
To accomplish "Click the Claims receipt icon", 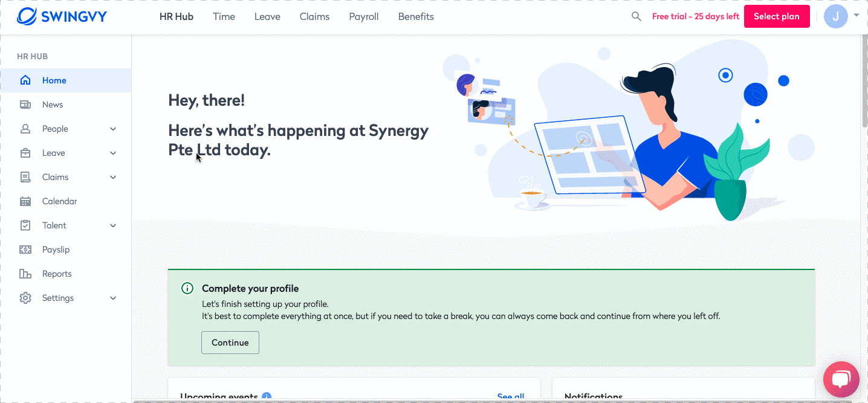I will [25, 177].
